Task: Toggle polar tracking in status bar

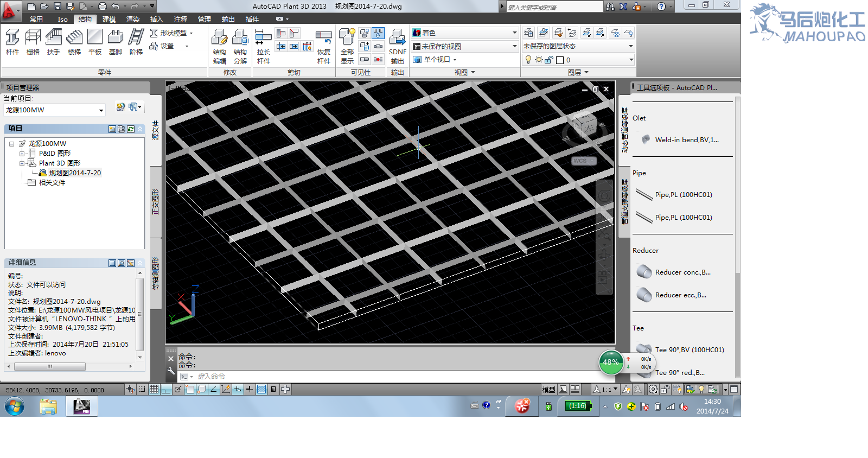Action: pos(178,389)
